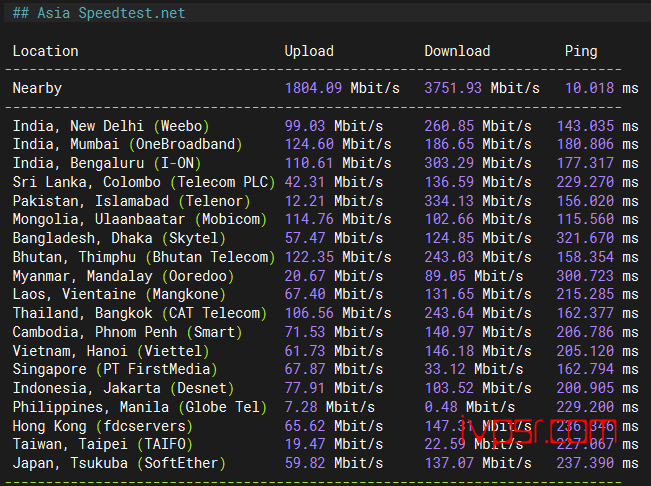Click 'India, New Delhi (Weebo)' row

[111, 126]
